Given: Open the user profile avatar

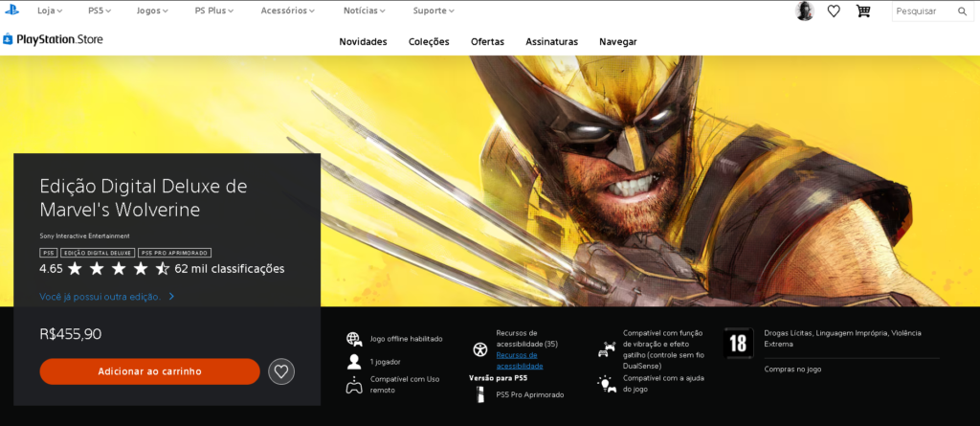Looking at the screenshot, I should click(804, 11).
